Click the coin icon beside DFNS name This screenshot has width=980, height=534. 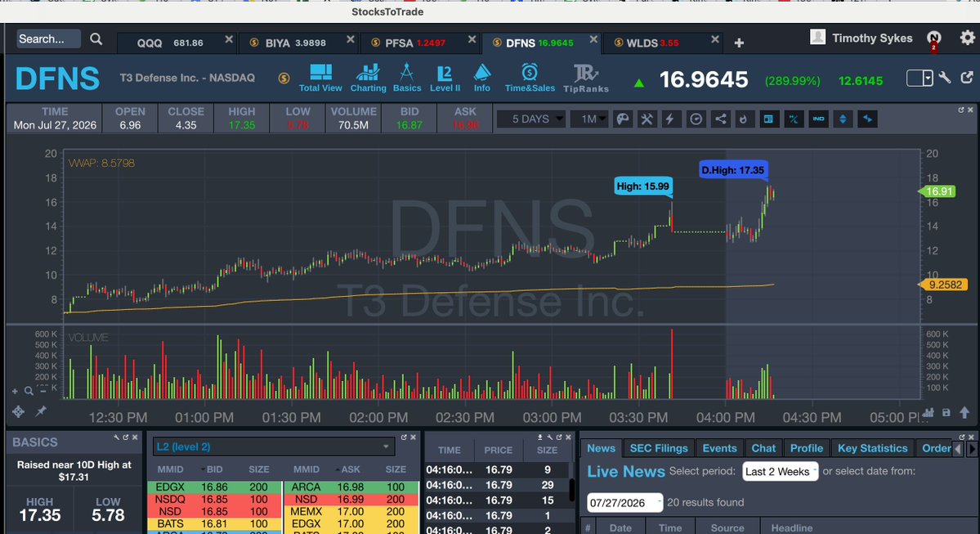click(284, 79)
